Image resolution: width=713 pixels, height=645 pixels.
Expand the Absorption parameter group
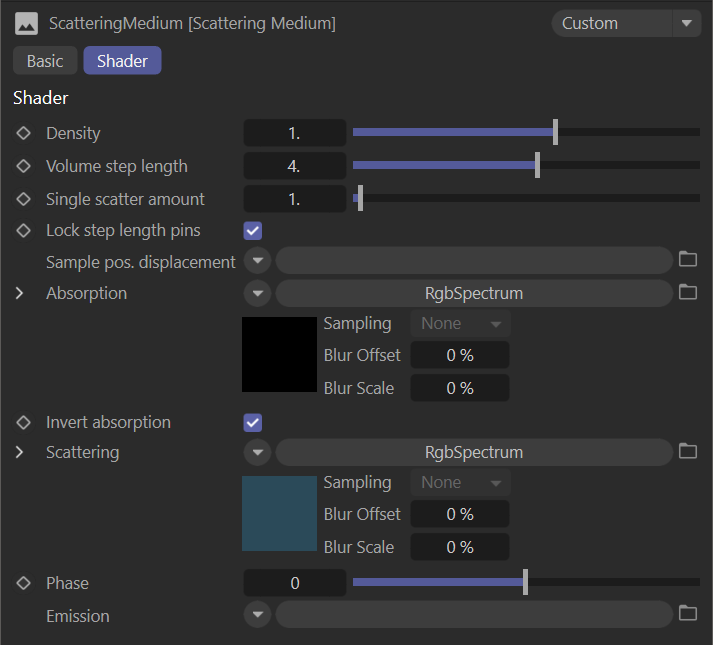(20, 294)
